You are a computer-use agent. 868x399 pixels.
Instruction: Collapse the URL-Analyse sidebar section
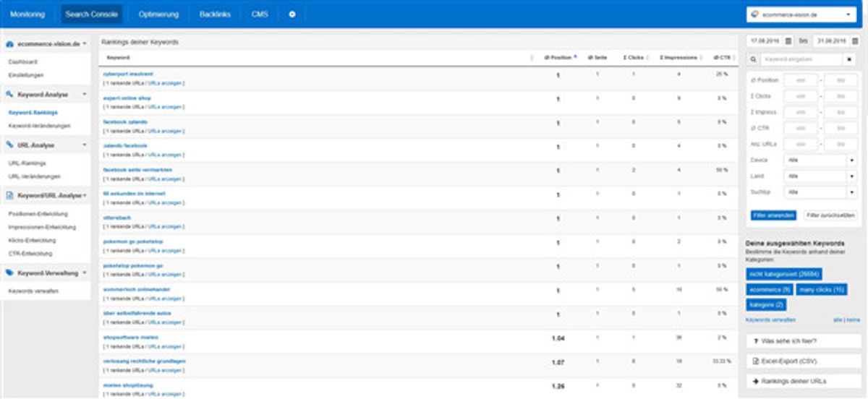pos(85,145)
